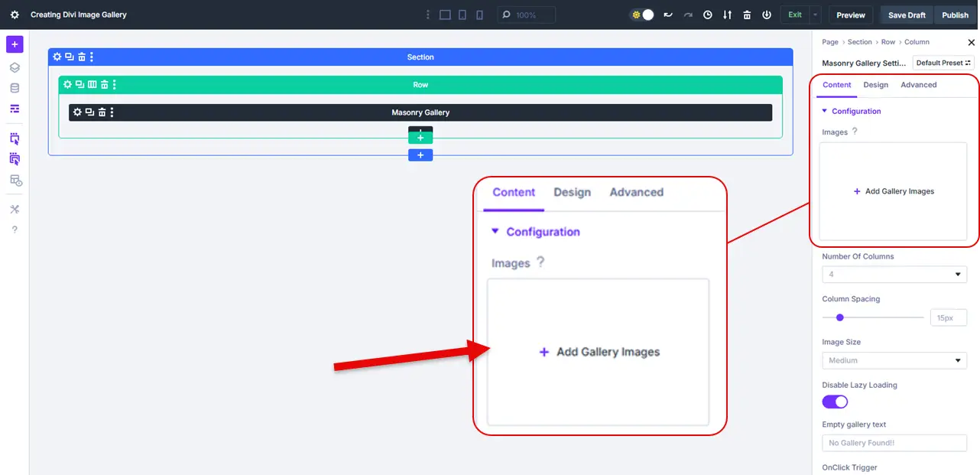
Task: Click the undo arrow
Action: coord(668,15)
